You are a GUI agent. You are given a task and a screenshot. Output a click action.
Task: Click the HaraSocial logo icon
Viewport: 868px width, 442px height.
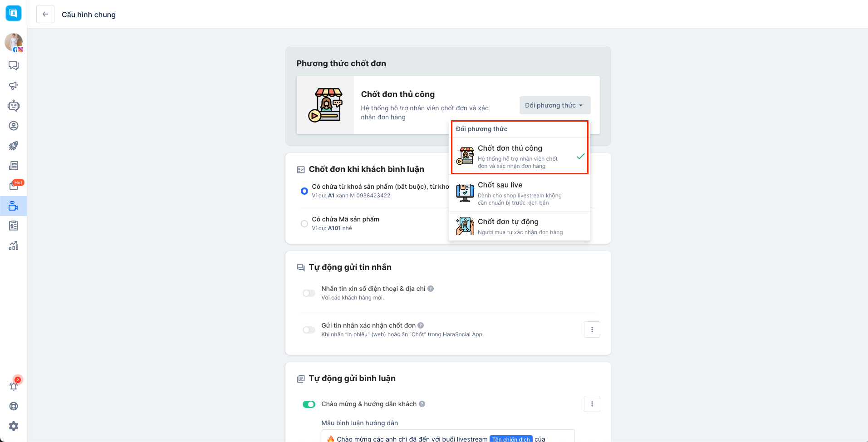point(14,13)
